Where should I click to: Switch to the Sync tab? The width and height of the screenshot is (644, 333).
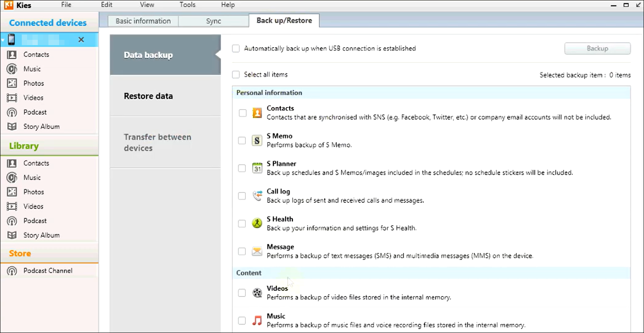pyautogui.click(x=213, y=21)
